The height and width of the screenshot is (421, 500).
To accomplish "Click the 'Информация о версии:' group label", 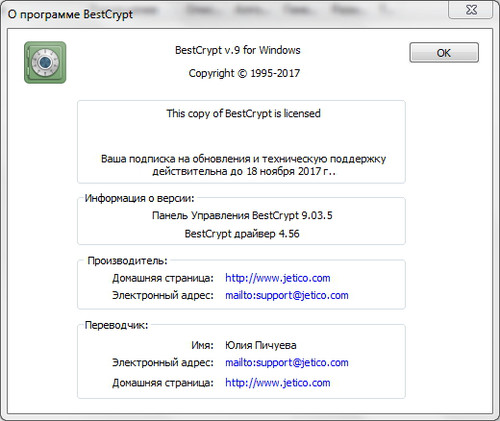I will (139, 198).
